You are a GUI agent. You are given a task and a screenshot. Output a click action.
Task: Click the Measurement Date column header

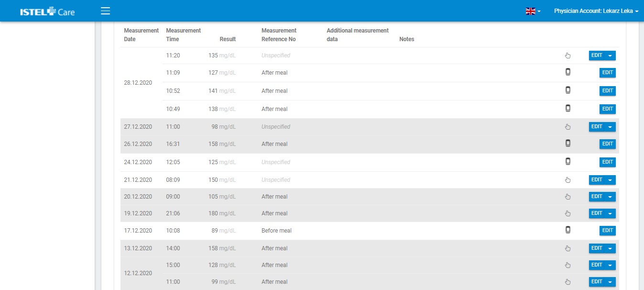141,35
